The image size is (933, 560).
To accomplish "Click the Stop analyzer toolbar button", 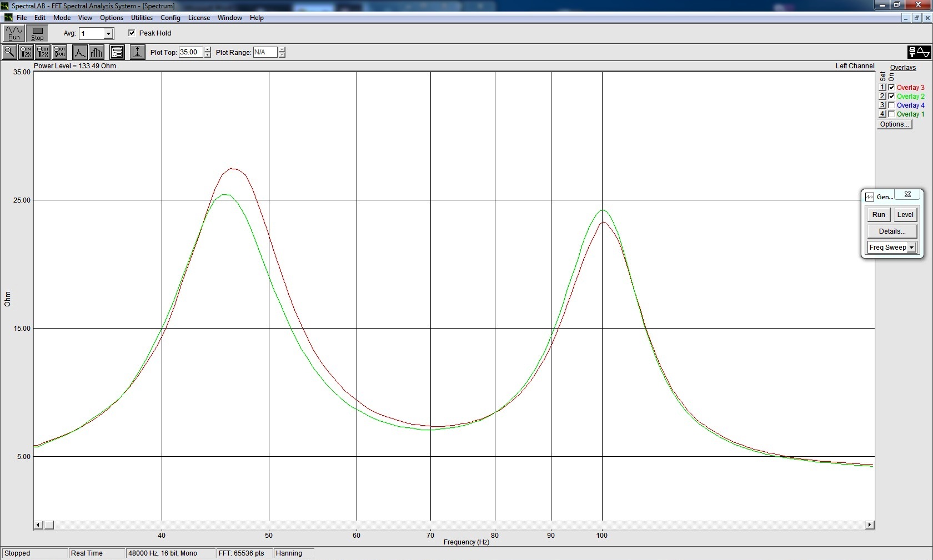I will coord(37,33).
